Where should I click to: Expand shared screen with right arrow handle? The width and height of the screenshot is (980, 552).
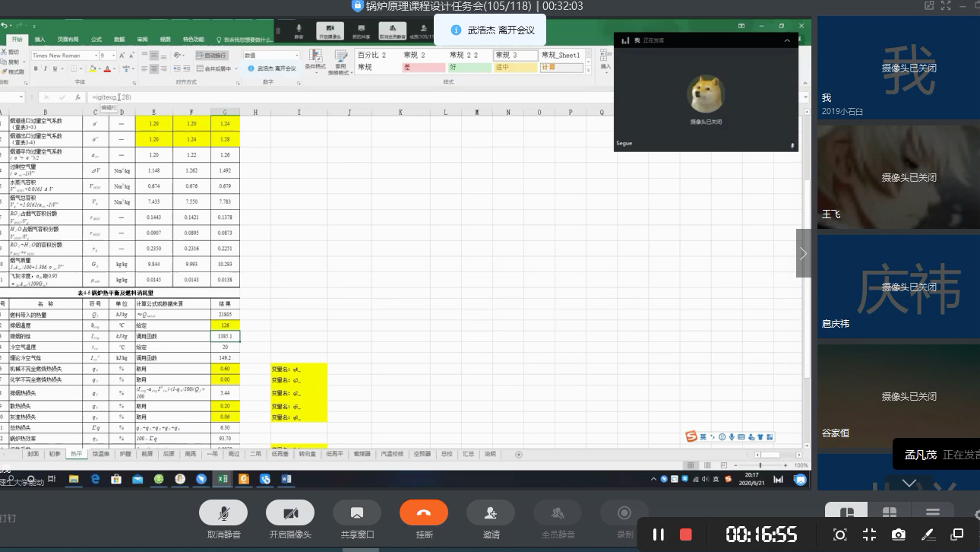[804, 253]
